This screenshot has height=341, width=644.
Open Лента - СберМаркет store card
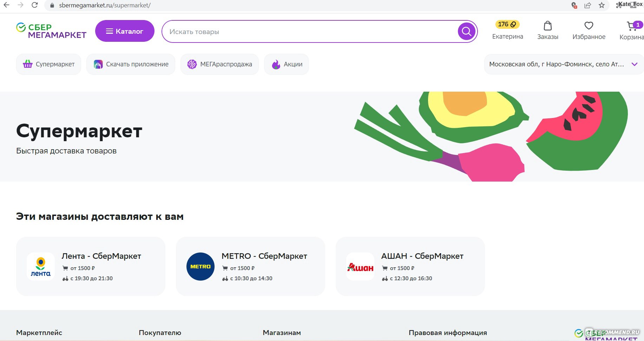(x=91, y=266)
